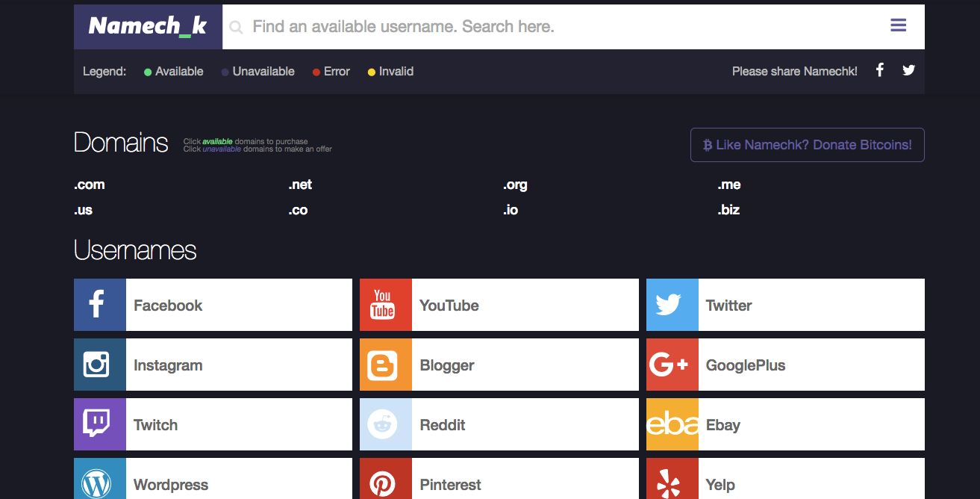Image resolution: width=980 pixels, height=499 pixels.
Task: Select the .us domain
Action: 84,210
